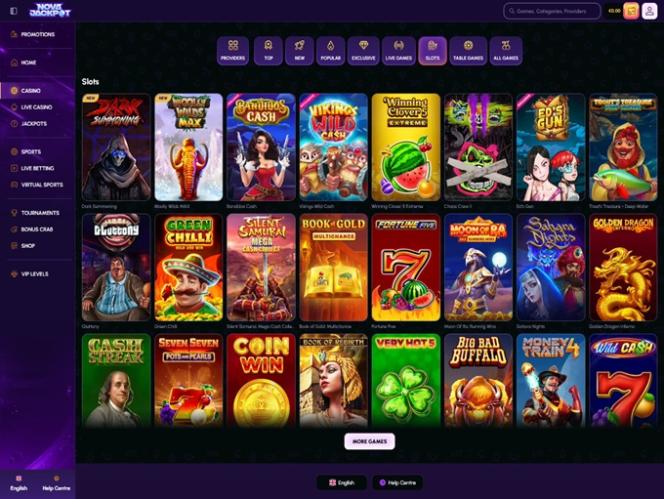Open the Table Games category
The height and width of the screenshot is (499, 664).
pyautogui.click(x=468, y=51)
